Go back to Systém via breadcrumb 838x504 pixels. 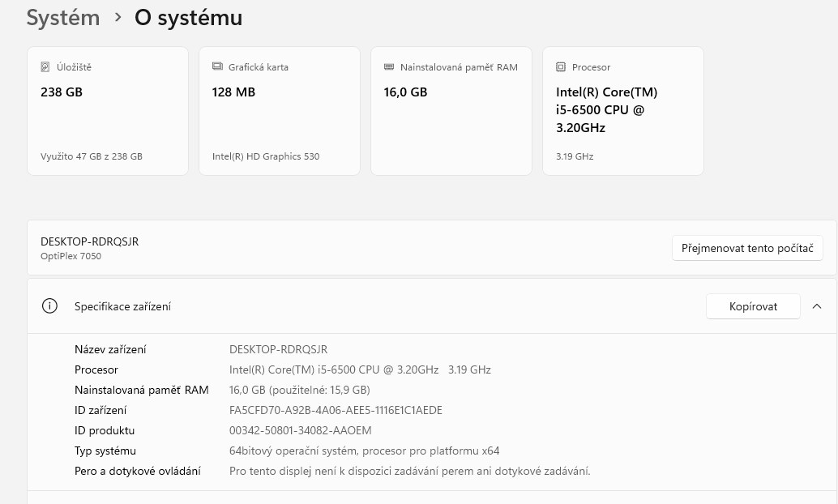63,18
